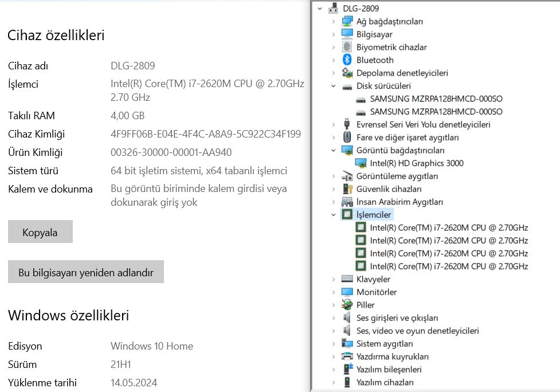The height and width of the screenshot is (392, 560).
Task: Select the İşlemciler processor chip icon
Action: [347, 214]
